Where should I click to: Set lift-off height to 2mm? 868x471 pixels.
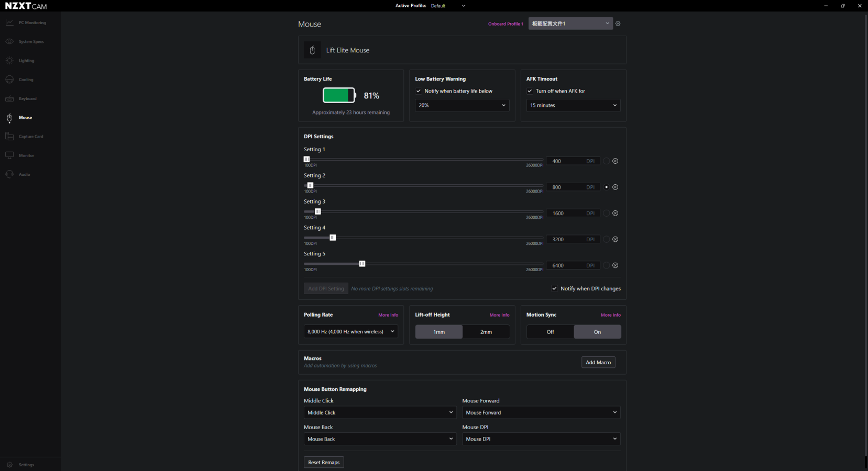486,332
